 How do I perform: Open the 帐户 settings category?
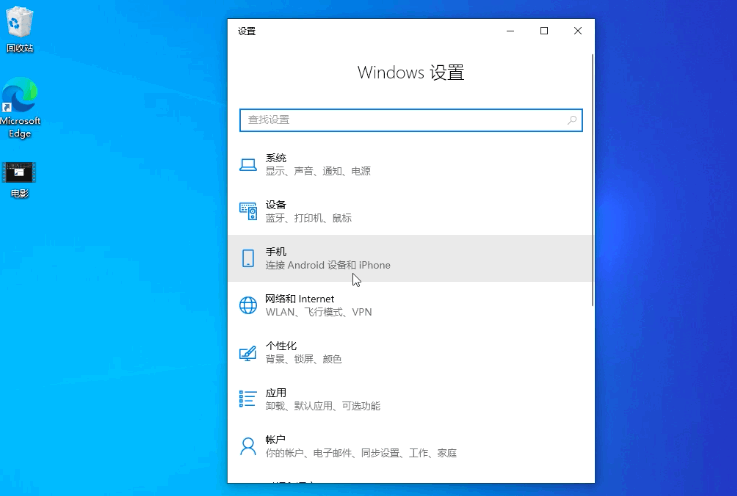tap(409, 447)
